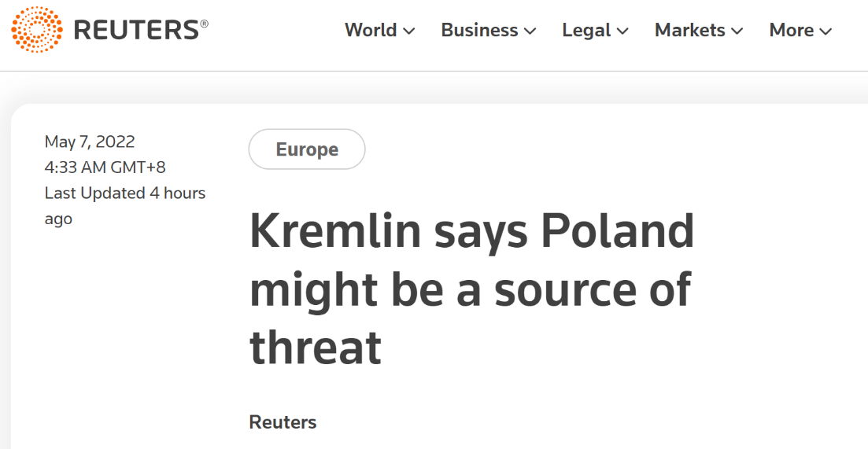This screenshot has width=868, height=449.
Task: Expand the chevron next to World
Action: pos(409,31)
